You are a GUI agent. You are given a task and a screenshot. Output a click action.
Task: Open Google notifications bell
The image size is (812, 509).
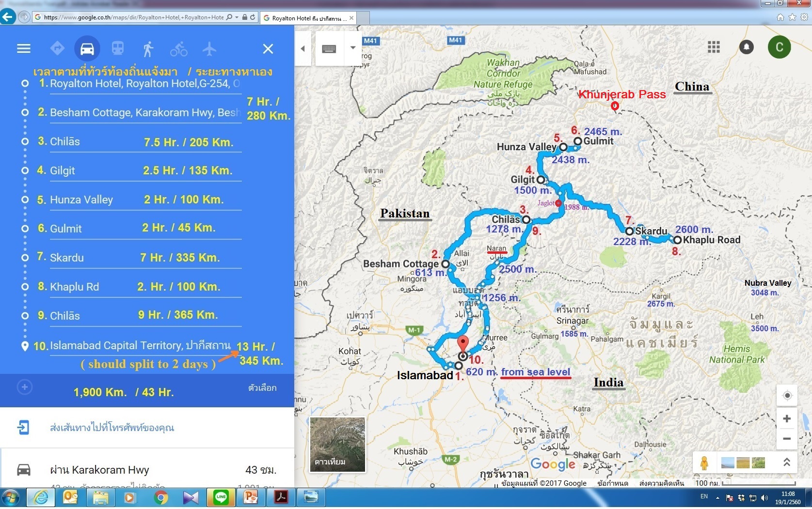pyautogui.click(x=747, y=47)
